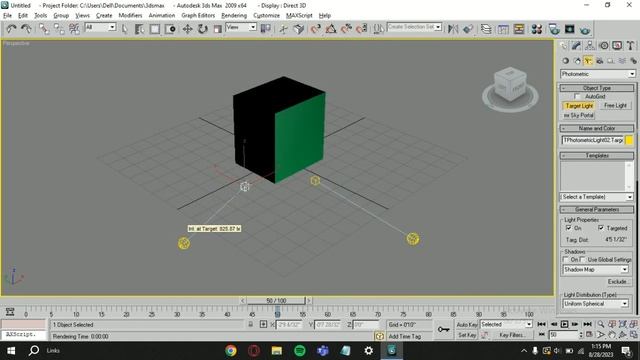Toggle Use Global Settings checkbox
Viewport: 640px width, 360px height.
click(582, 260)
